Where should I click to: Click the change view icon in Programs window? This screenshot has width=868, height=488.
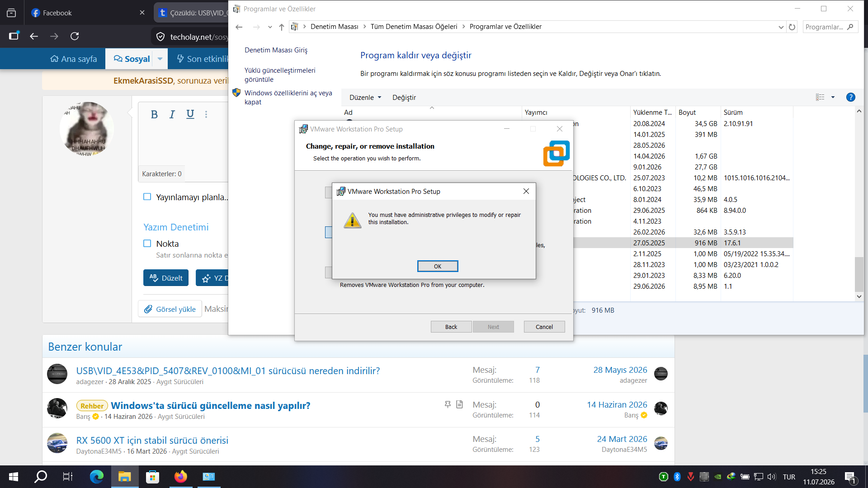pos(820,97)
